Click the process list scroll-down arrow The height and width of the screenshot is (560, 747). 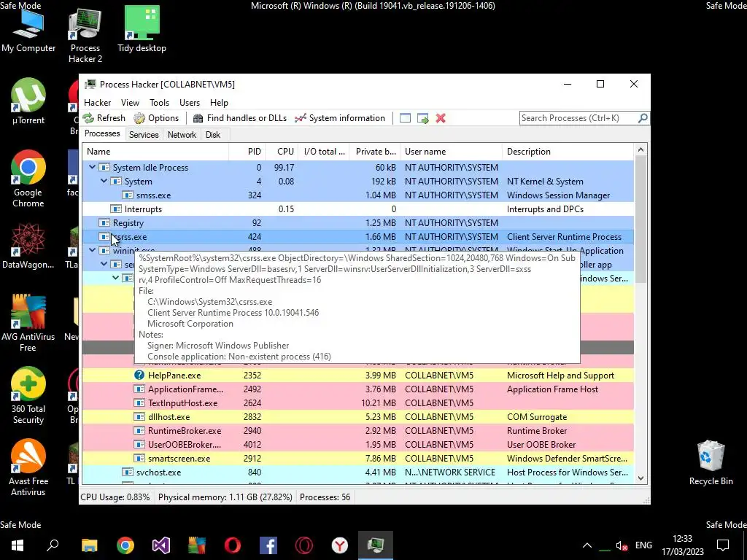(x=640, y=478)
